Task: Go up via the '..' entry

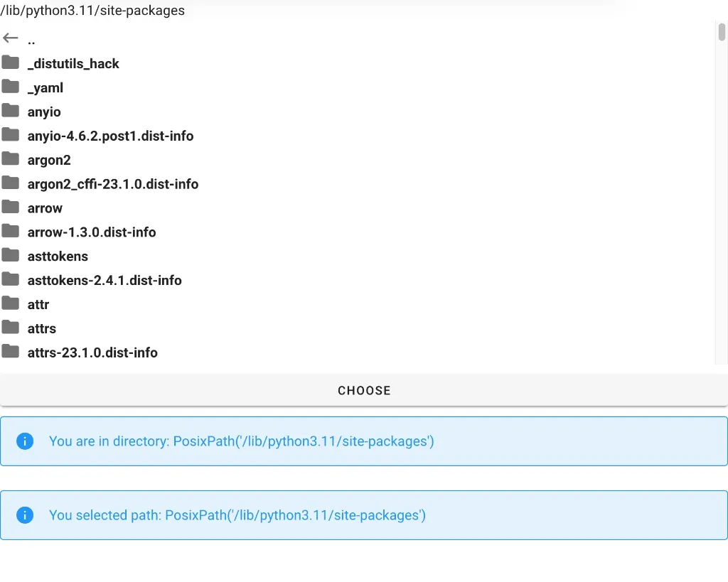Action: (x=31, y=40)
